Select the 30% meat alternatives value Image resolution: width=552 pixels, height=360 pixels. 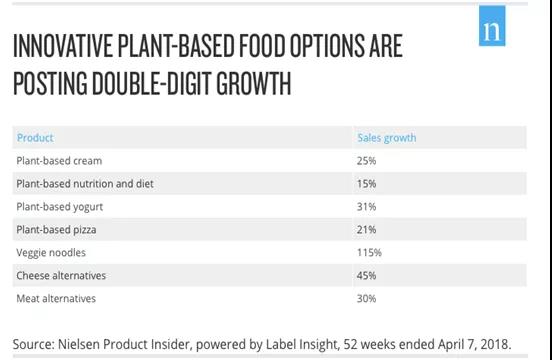pyautogui.click(x=366, y=298)
